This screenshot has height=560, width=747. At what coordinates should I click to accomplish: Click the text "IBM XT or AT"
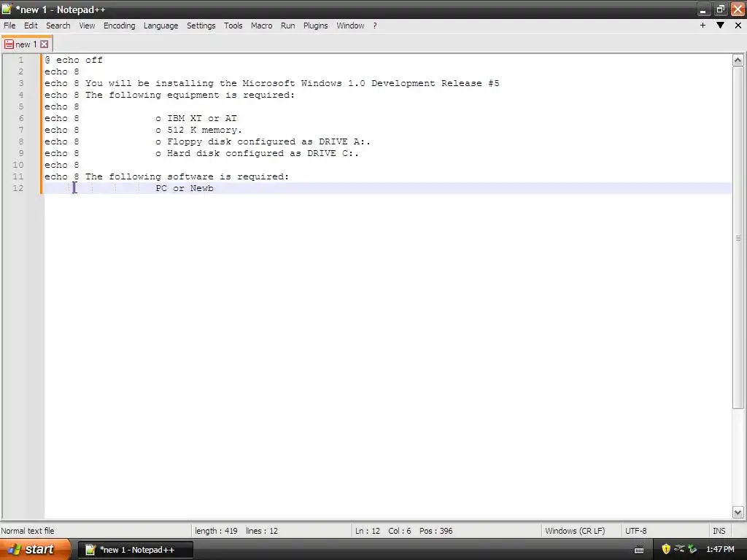[202, 119]
